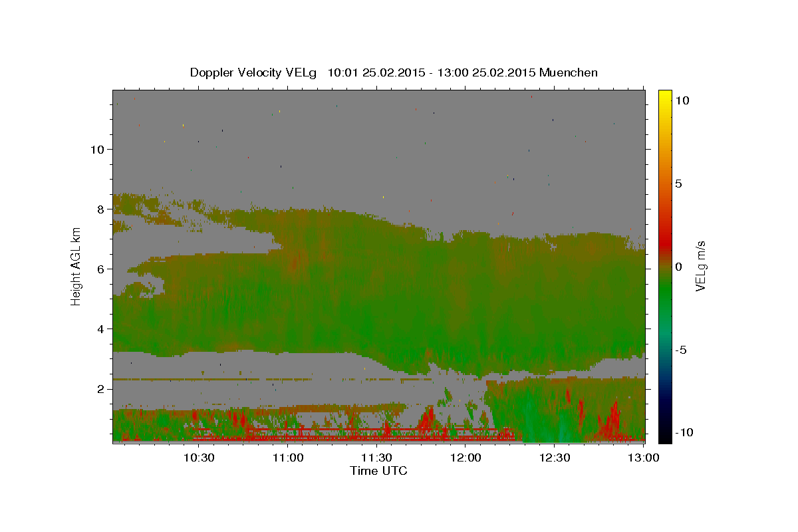Click the 'Height AGL km' axis label
798x532 pixels.
76,266
